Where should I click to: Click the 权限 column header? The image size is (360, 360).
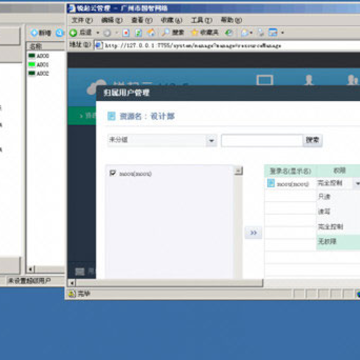(339, 171)
